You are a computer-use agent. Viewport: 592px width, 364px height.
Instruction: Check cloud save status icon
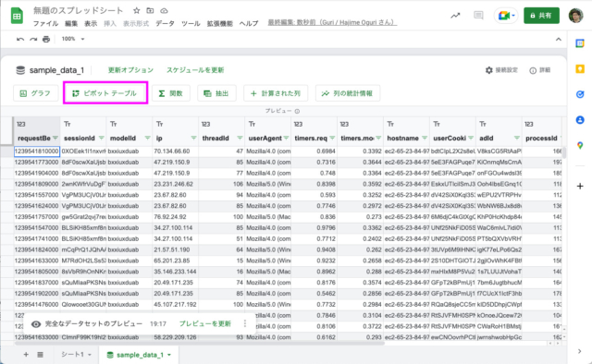click(x=164, y=10)
